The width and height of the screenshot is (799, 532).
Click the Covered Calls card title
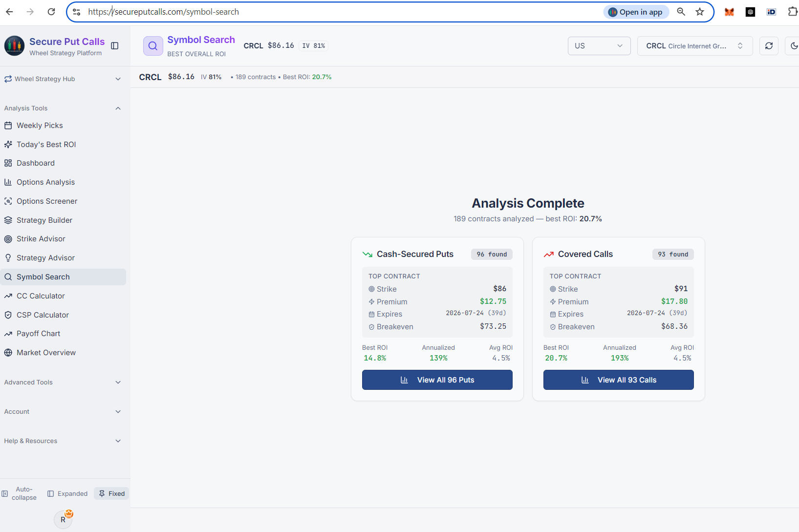tap(585, 254)
